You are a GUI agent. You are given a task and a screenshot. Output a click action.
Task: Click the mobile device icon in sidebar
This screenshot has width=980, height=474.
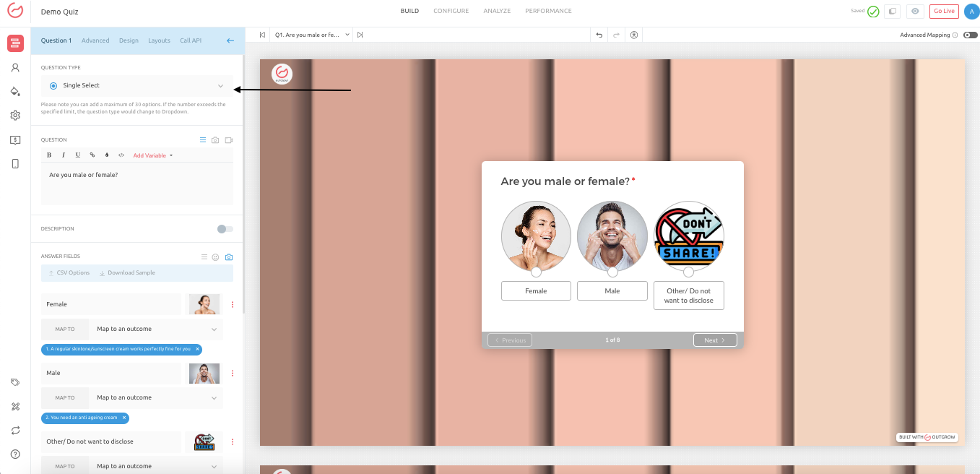pos(15,164)
